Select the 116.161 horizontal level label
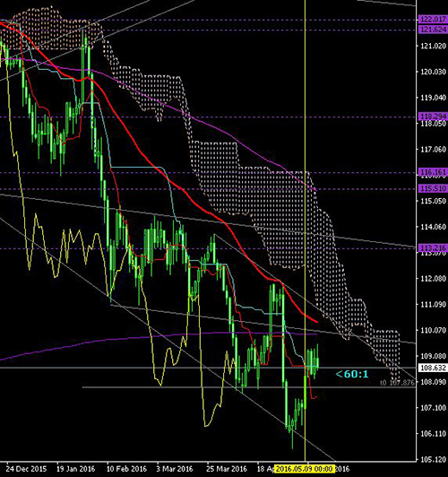Viewport: 448px width, 477px height. click(433, 172)
